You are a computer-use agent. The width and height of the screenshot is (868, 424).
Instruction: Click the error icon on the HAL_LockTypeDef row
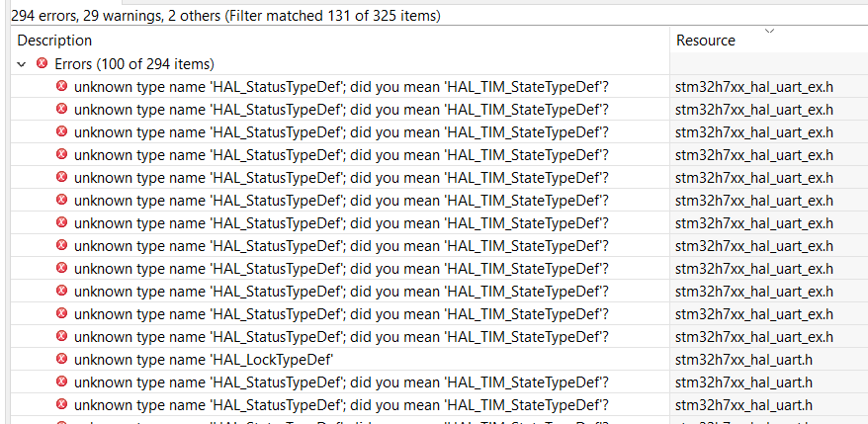click(61, 359)
